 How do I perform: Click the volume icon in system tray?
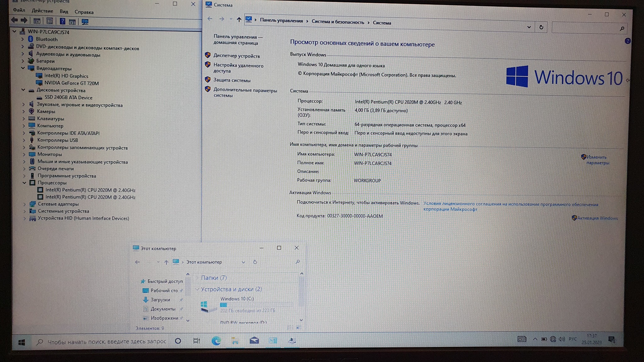(x=562, y=339)
